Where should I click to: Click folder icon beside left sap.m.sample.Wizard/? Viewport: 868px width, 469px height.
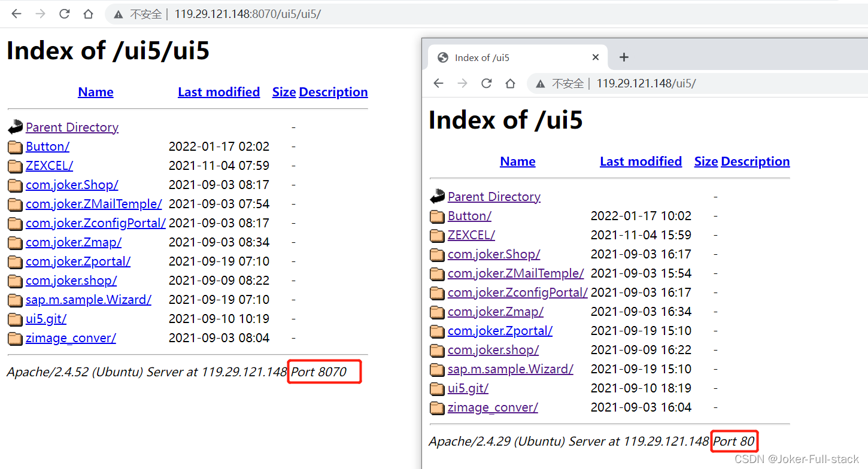pyautogui.click(x=15, y=300)
